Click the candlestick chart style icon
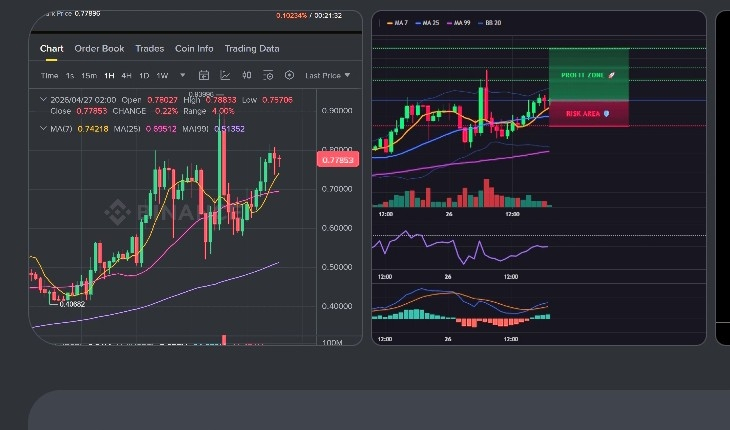The height and width of the screenshot is (430, 730). pyautogui.click(x=247, y=75)
